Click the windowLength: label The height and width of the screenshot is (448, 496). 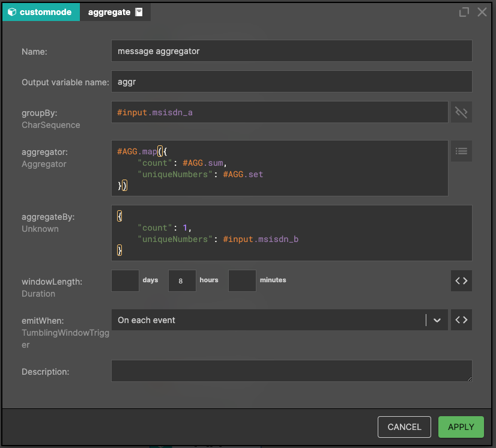click(x=52, y=282)
